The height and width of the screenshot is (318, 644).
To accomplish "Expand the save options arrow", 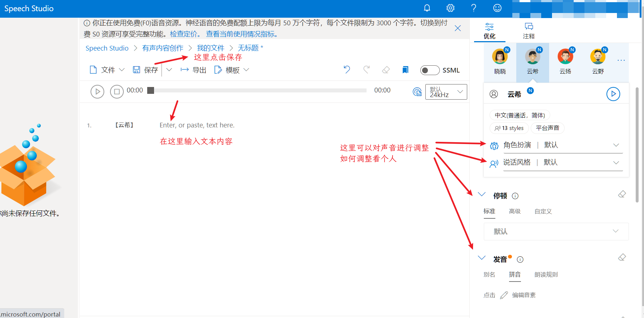I will click(x=169, y=70).
